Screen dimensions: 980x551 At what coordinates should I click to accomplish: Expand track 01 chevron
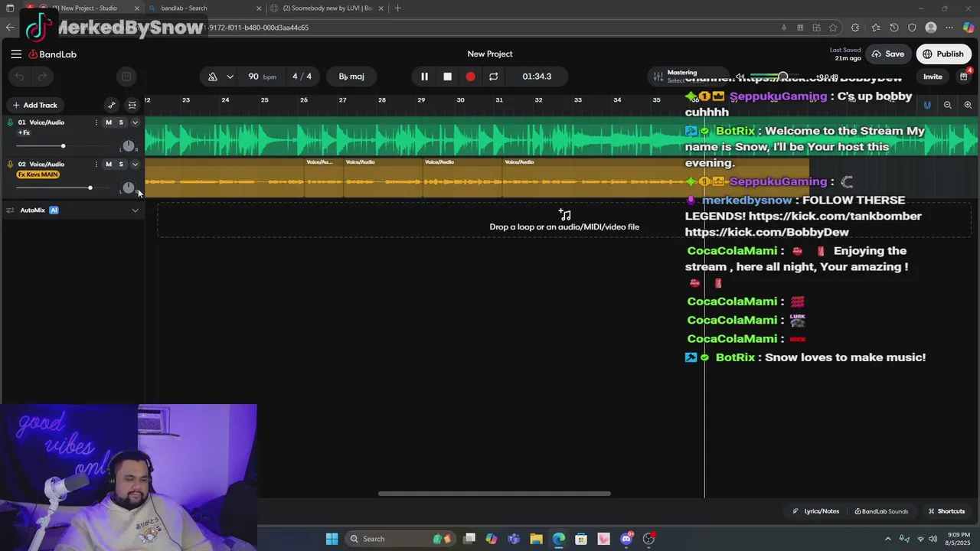click(135, 122)
